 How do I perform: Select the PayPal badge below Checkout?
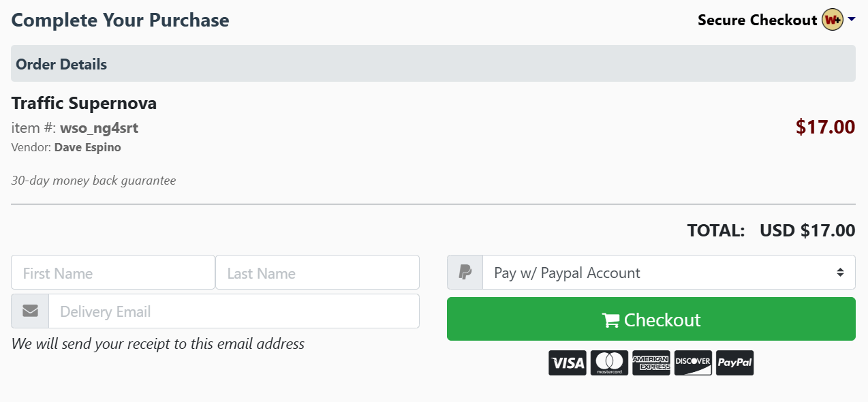click(734, 362)
